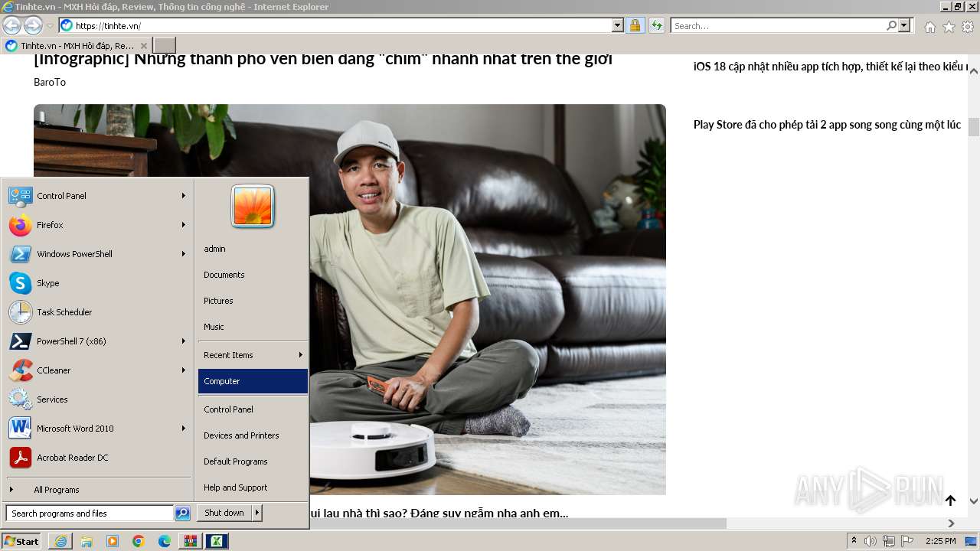Open iOS 18 cập nhật article link
Image resolution: width=980 pixels, height=551 pixels.
point(831,67)
